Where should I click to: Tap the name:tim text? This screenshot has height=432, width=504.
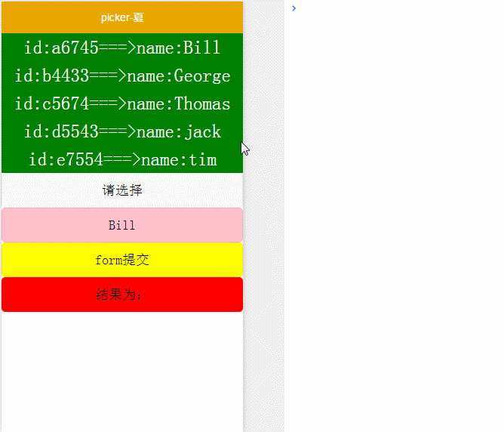(x=179, y=160)
